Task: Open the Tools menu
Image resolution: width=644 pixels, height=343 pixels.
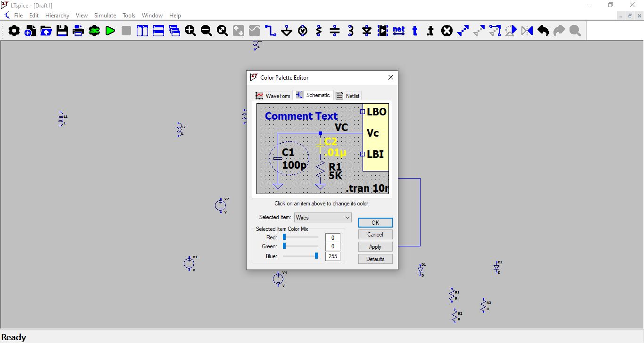Action: click(x=129, y=16)
